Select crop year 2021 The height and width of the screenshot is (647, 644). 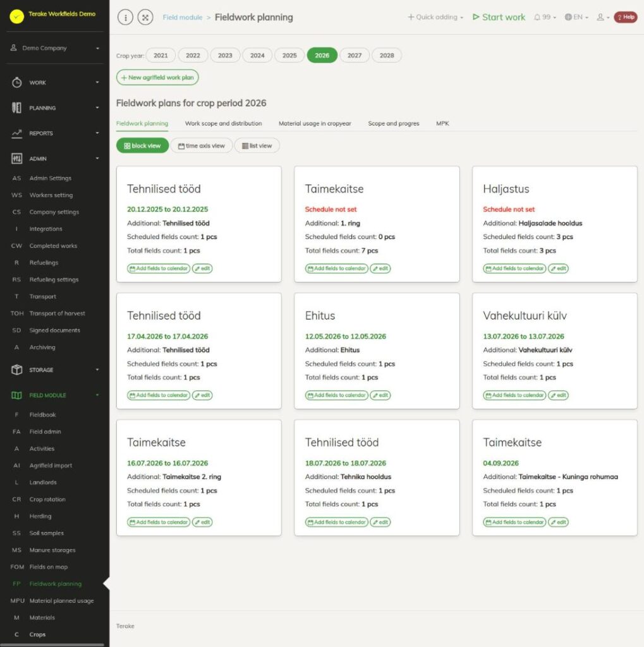[161, 56]
